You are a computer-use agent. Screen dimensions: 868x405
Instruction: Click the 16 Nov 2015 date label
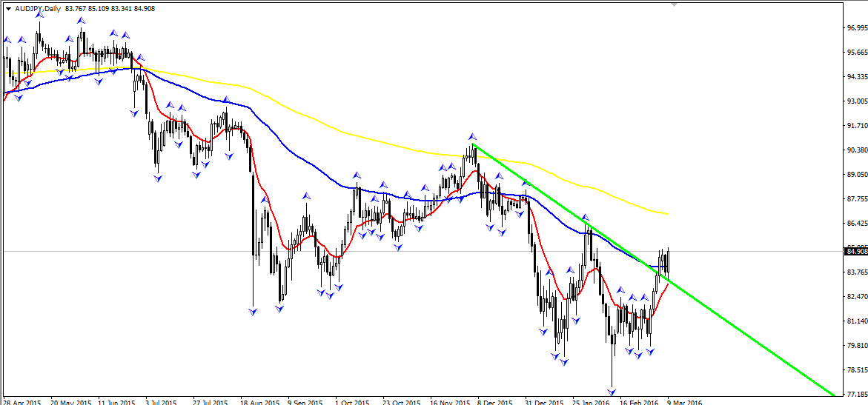[451, 402]
